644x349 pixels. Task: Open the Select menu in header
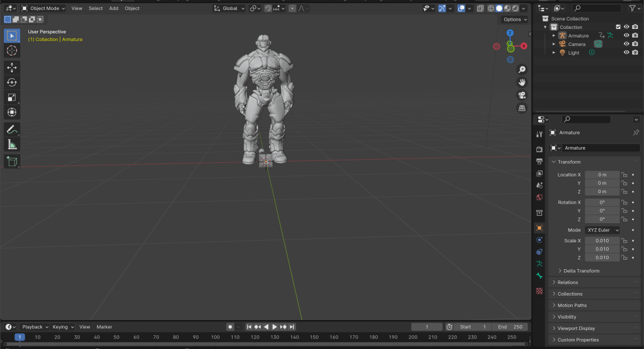[x=96, y=8]
